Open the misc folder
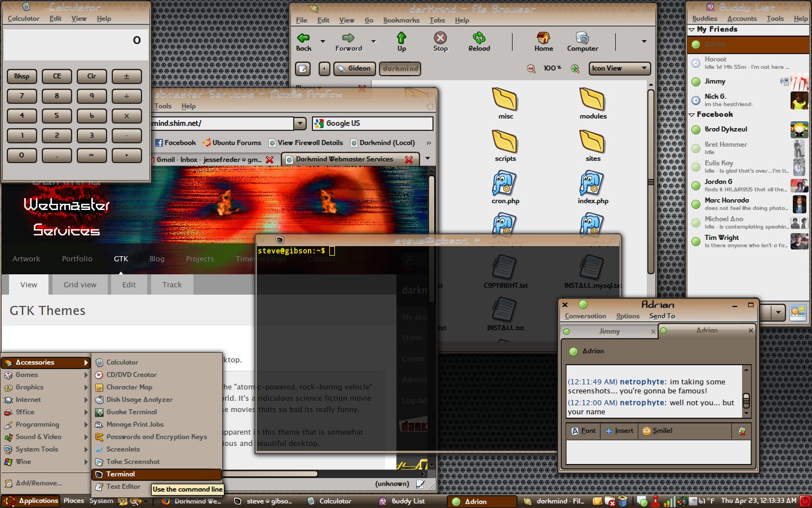Image resolution: width=812 pixels, height=508 pixels. tap(505, 103)
